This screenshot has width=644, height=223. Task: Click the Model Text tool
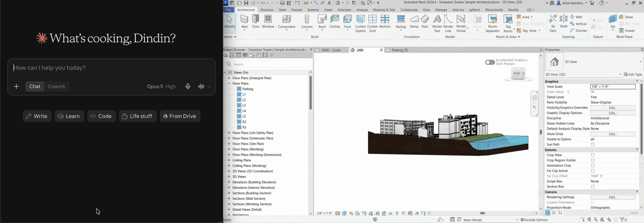click(x=437, y=23)
